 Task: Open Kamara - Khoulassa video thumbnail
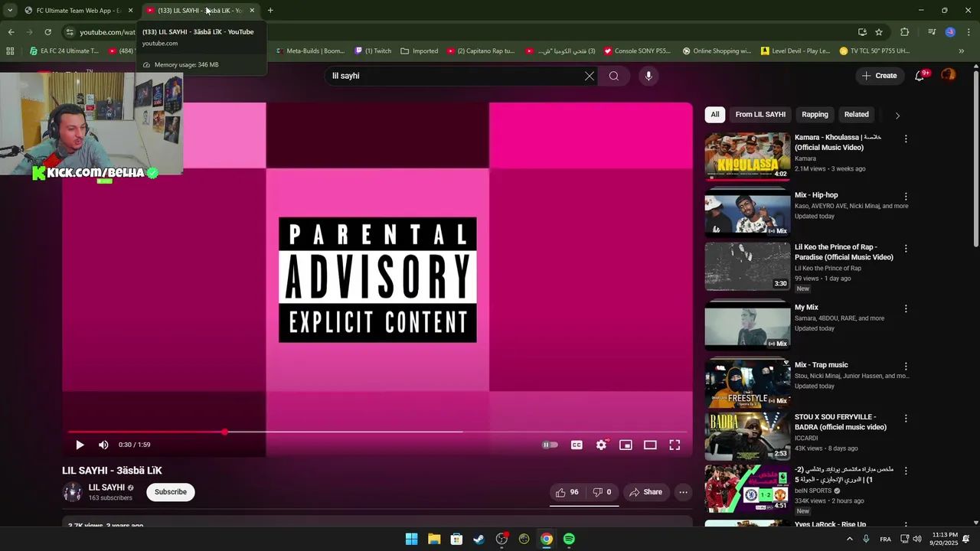click(x=747, y=156)
